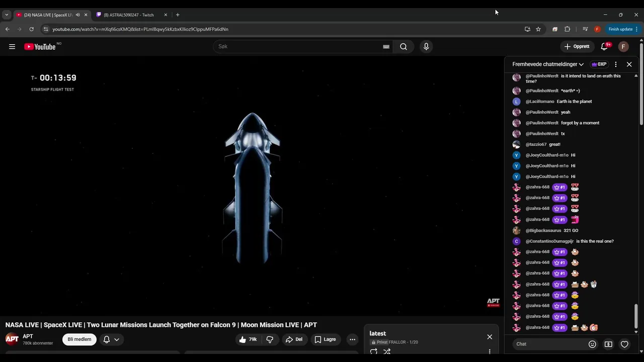The height and width of the screenshot is (362, 644).
Task: Open the tab search dropdown arrow
Action: click(7, 15)
